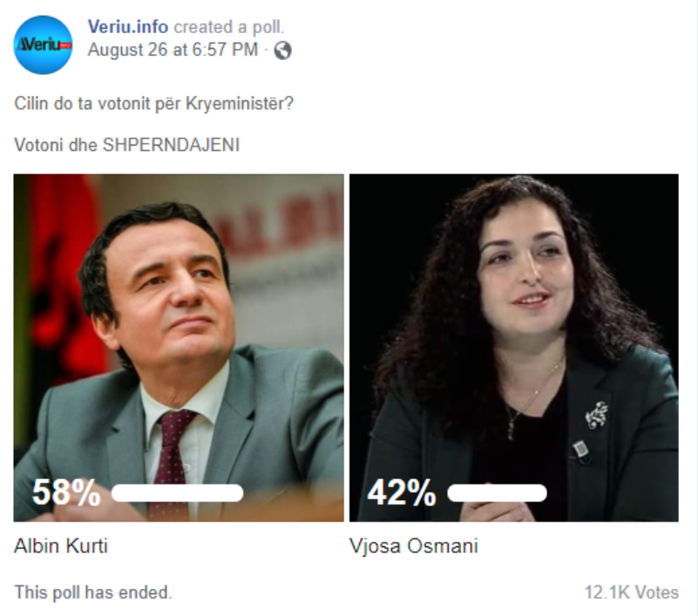Click the 58% result label

66,493
